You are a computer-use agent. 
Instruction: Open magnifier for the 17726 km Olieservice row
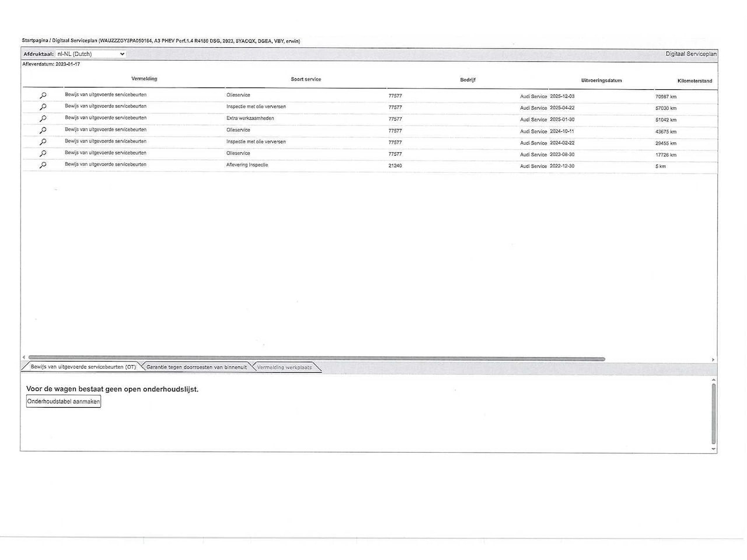[43, 154]
